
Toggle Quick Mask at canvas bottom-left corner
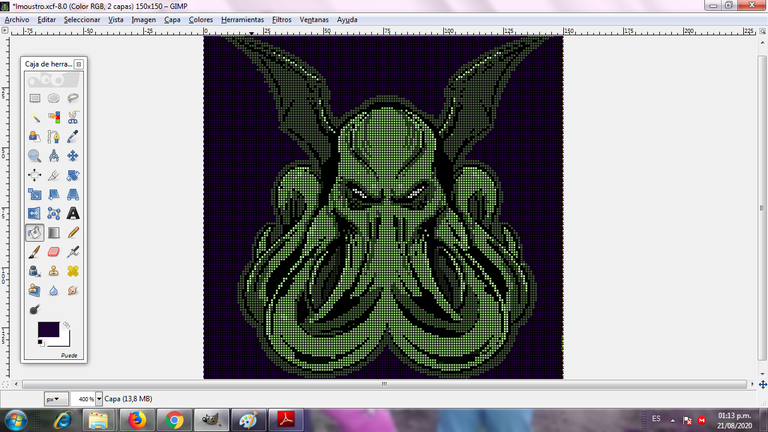[5, 384]
